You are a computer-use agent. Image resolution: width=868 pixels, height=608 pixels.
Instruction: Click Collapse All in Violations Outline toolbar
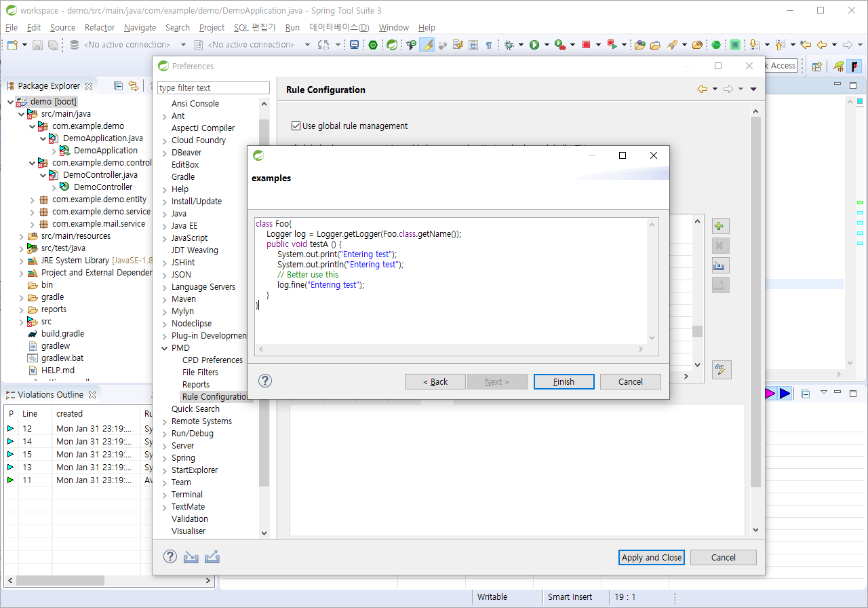click(806, 394)
